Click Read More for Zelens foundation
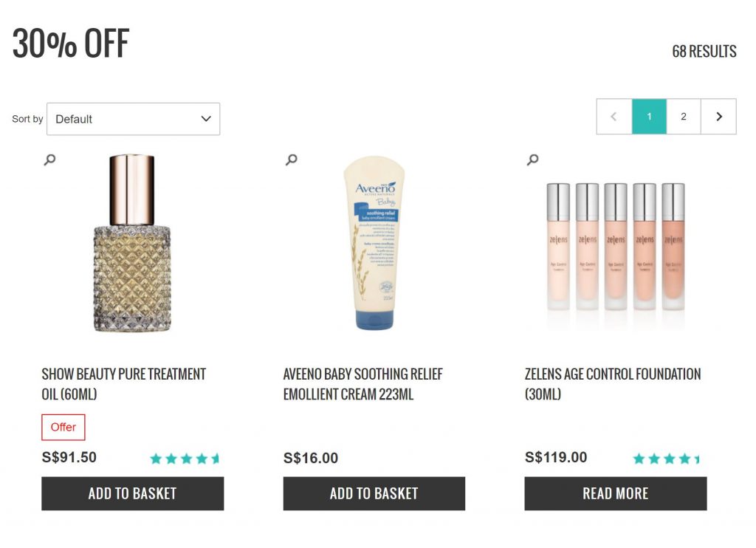The image size is (756, 548). (615, 493)
